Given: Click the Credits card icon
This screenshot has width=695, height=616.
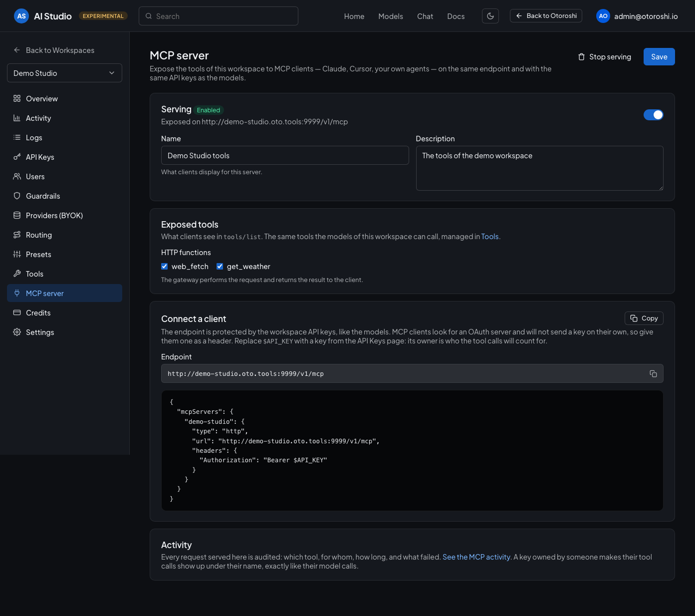Looking at the screenshot, I should [17, 312].
